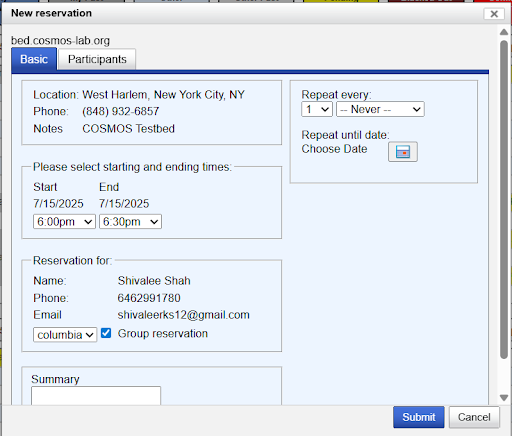Open the repeat every number dropdown
This screenshot has height=436, width=512.
click(317, 109)
